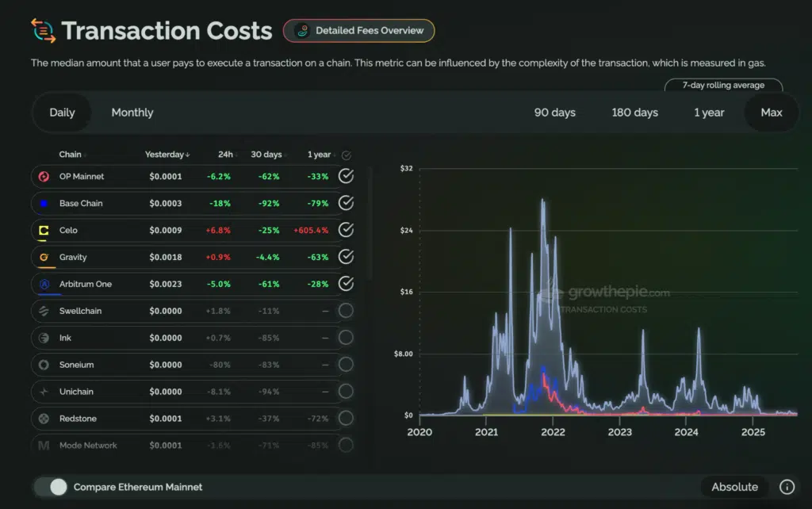Viewport: 812px width, 509px height.
Task: Toggle Compare Ethereum Mainnet switch
Action: point(51,487)
